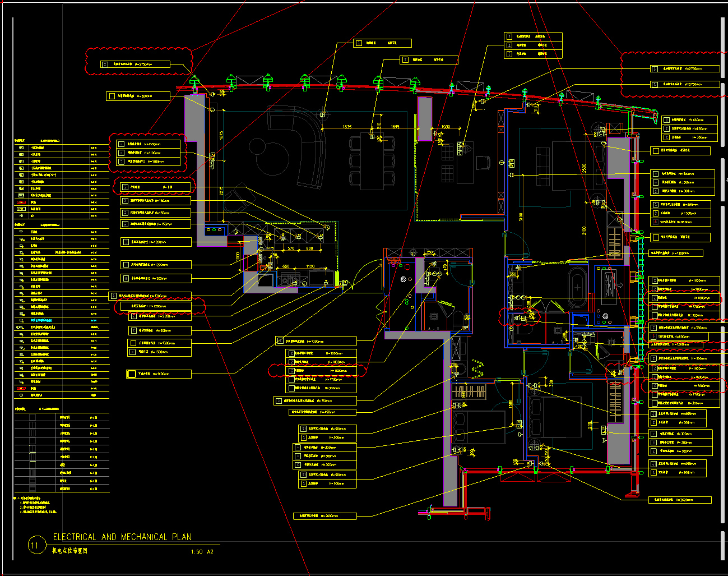Select the 1:50 A2 scale text
This screenshot has width=728, height=576.
click(x=202, y=552)
